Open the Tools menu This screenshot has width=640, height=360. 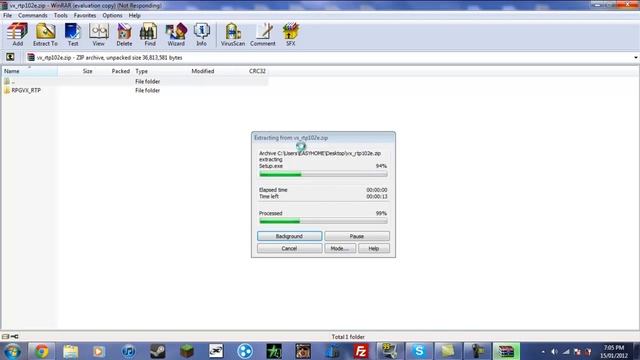pos(60,16)
